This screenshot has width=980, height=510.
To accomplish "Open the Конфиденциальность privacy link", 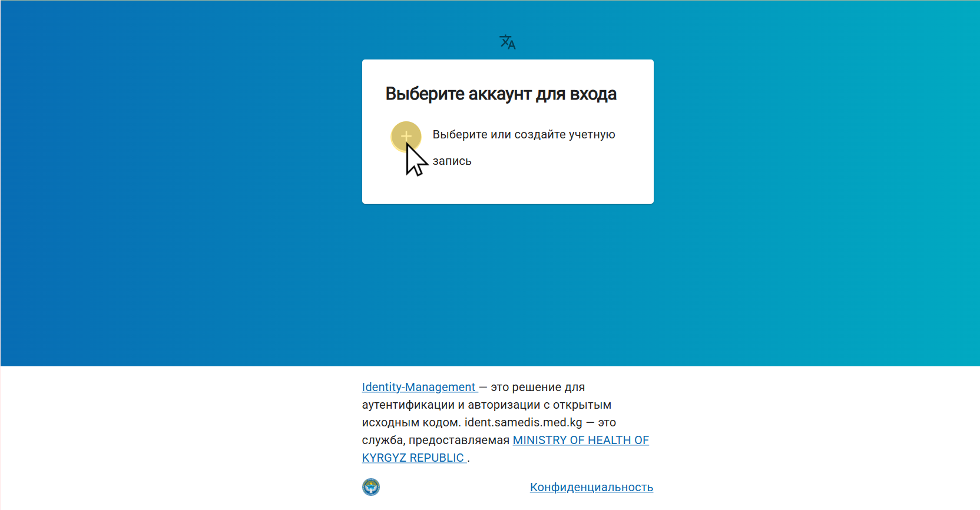I will click(x=591, y=487).
